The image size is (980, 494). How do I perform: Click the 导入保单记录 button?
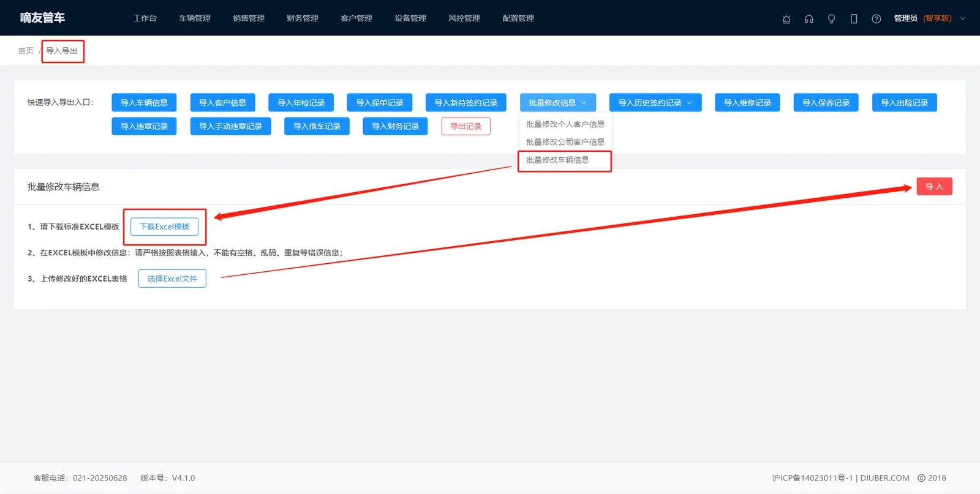click(x=380, y=103)
